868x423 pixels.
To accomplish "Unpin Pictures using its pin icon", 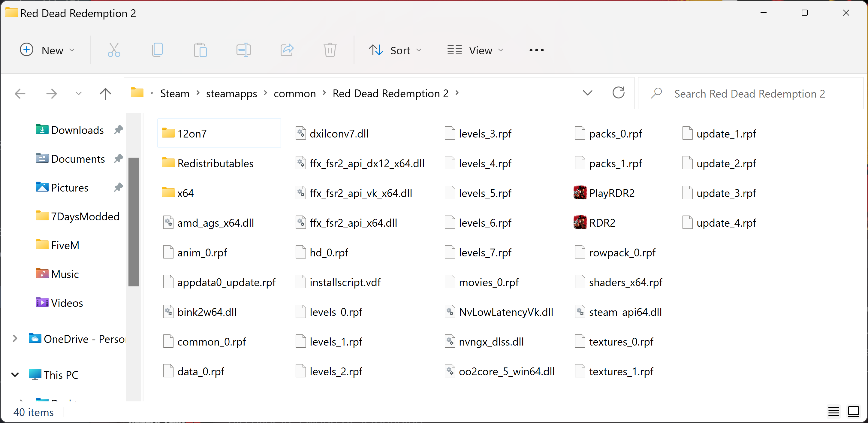I will coord(119,187).
